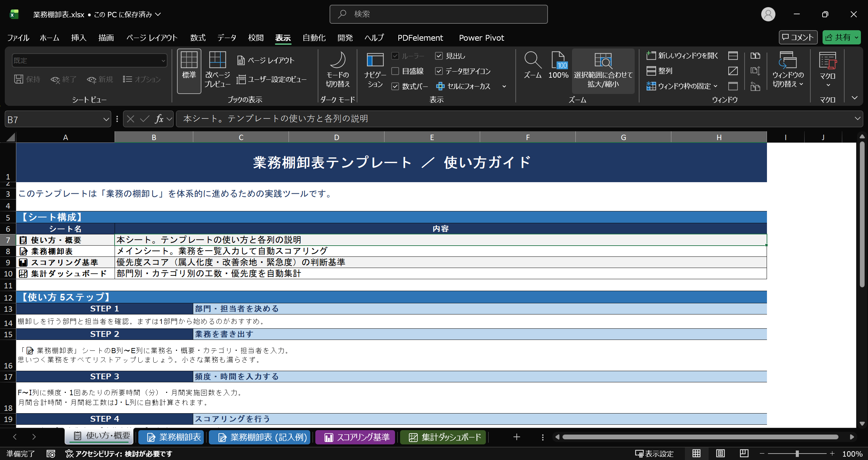The height and width of the screenshot is (460, 868).
Task: Expand the Freeze Panes (ウィンドウ枠の固定) dropdown
Action: [x=715, y=86]
